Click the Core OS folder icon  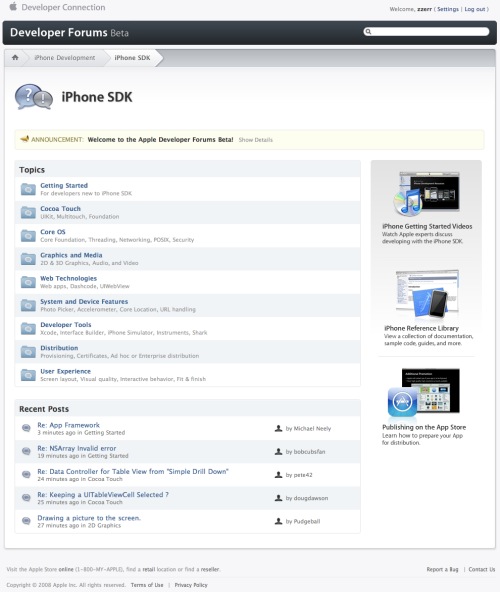[x=28, y=236]
